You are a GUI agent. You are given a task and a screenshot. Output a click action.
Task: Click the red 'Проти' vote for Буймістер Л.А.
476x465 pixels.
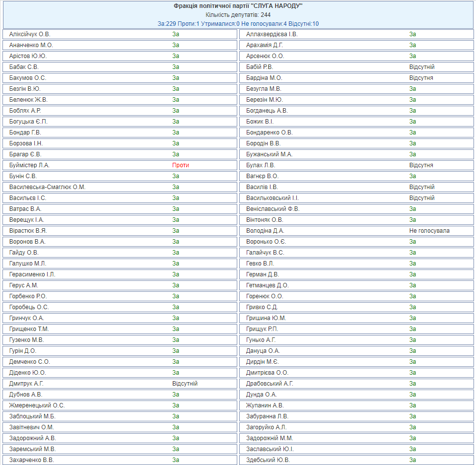181,165
